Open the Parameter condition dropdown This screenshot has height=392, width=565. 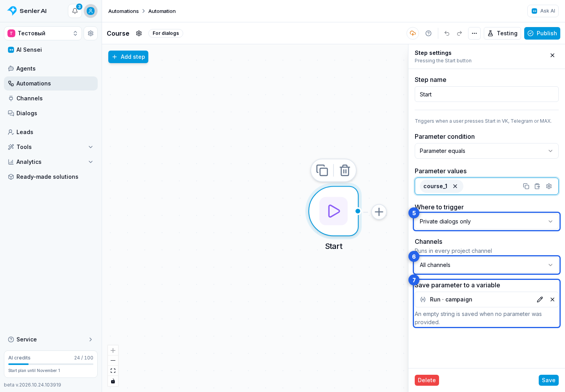487,151
